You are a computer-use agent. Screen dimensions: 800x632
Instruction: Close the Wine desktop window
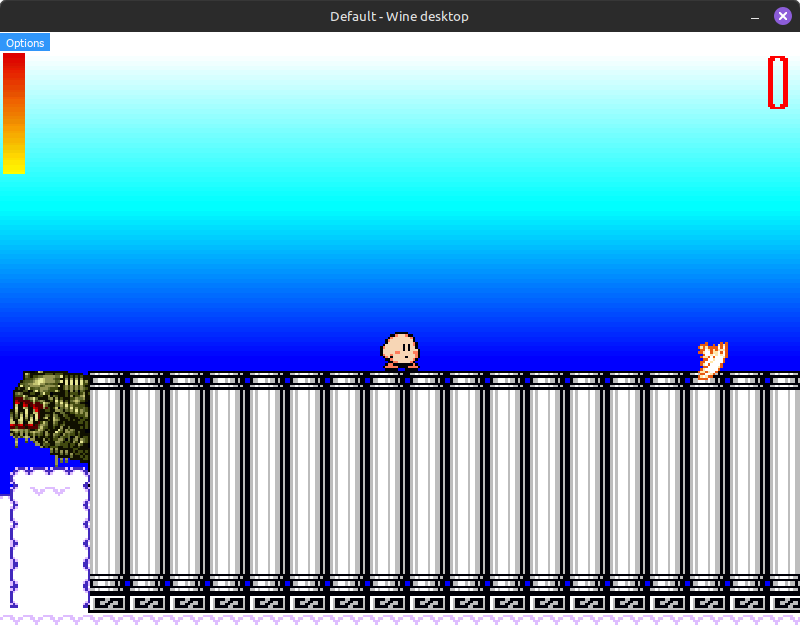(x=783, y=16)
